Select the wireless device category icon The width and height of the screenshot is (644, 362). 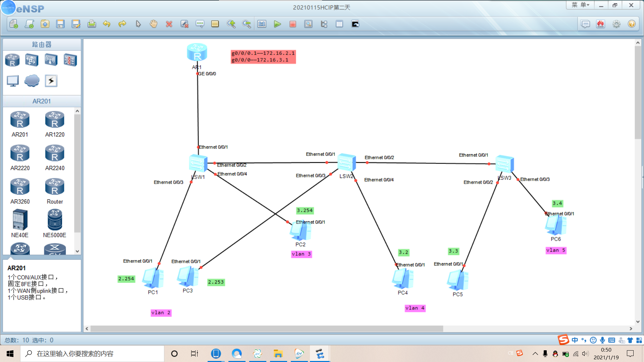[x=51, y=60]
